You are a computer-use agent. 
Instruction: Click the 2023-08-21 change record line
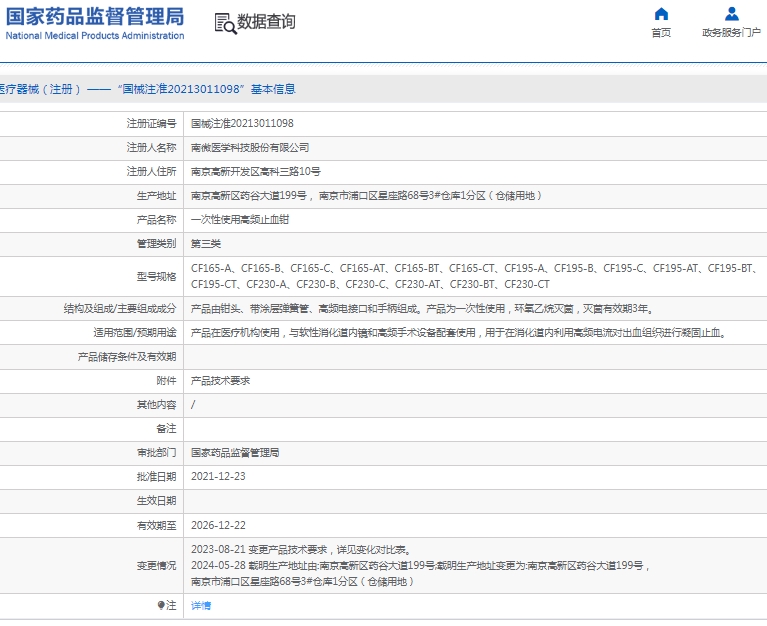click(x=302, y=550)
